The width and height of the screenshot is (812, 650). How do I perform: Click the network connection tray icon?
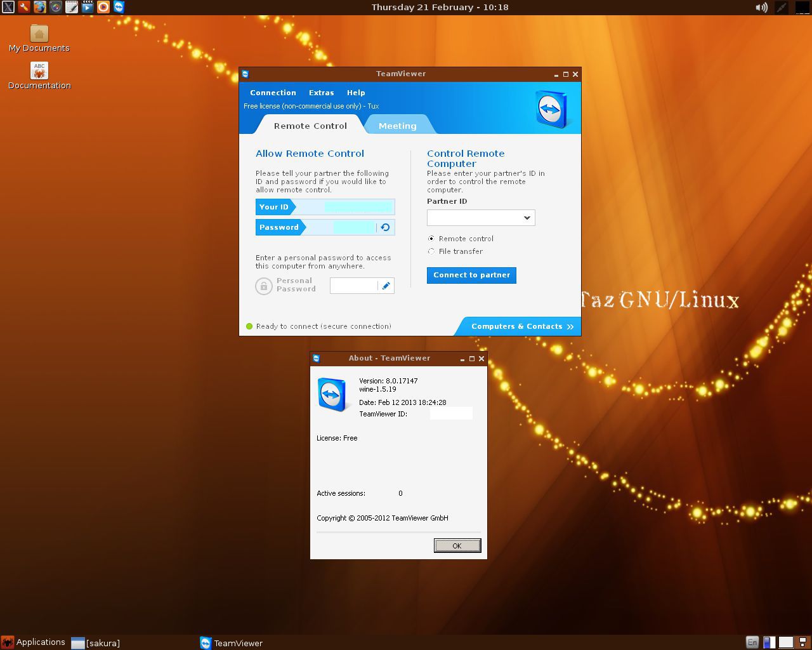[781, 7]
